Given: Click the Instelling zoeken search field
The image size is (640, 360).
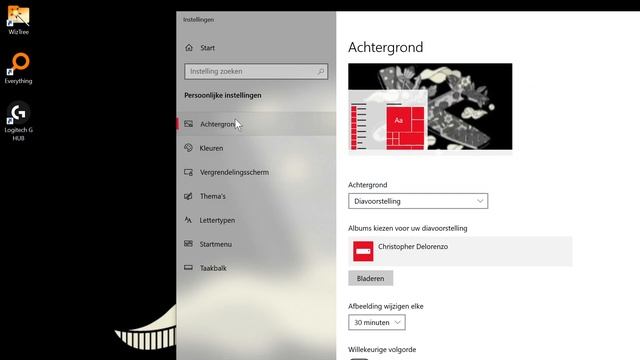Looking at the screenshot, I should point(256,71).
